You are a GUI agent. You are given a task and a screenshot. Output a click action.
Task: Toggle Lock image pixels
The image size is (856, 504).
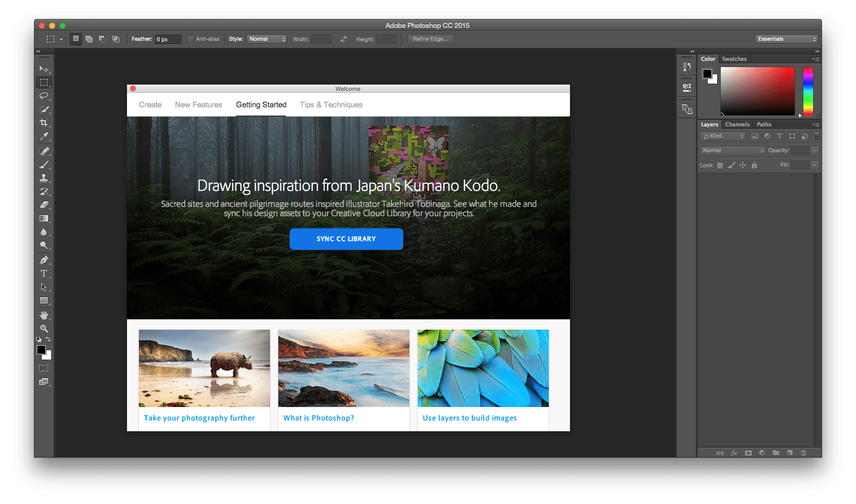tap(731, 165)
